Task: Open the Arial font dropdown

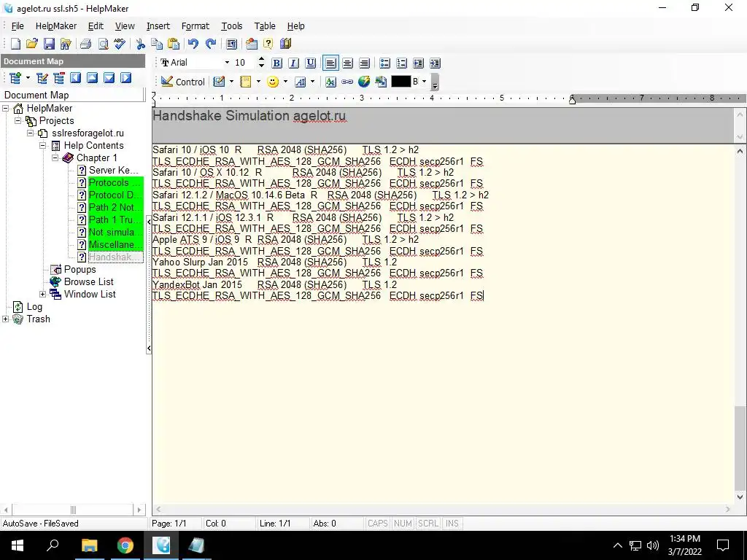Action: click(x=228, y=63)
